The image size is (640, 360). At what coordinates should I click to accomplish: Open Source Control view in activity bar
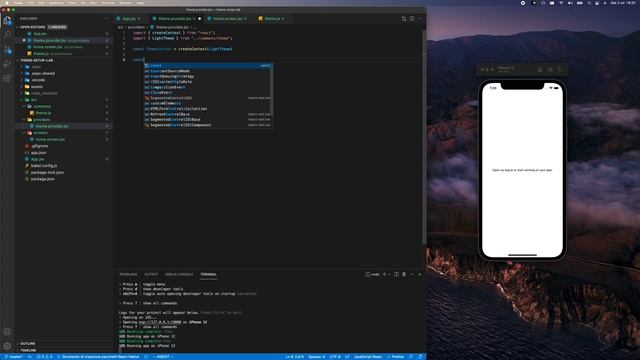[7, 50]
